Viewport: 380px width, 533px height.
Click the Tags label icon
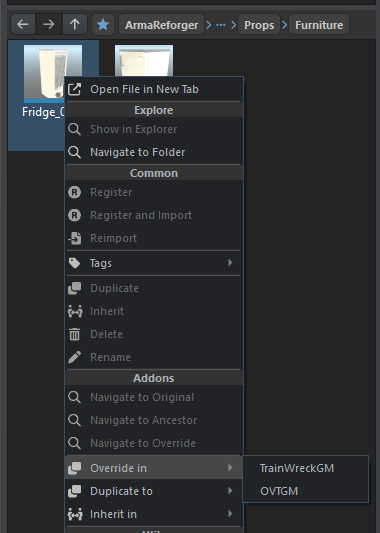[74, 263]
